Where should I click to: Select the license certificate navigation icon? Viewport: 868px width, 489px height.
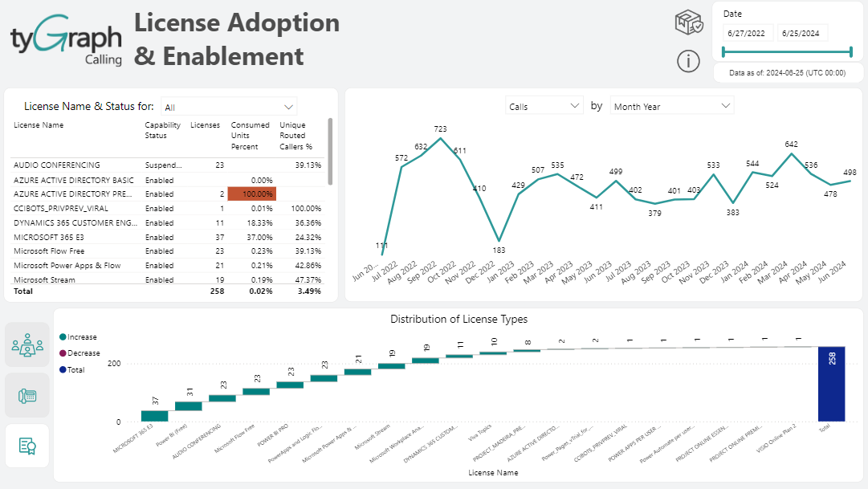click(x=27, y=445)
